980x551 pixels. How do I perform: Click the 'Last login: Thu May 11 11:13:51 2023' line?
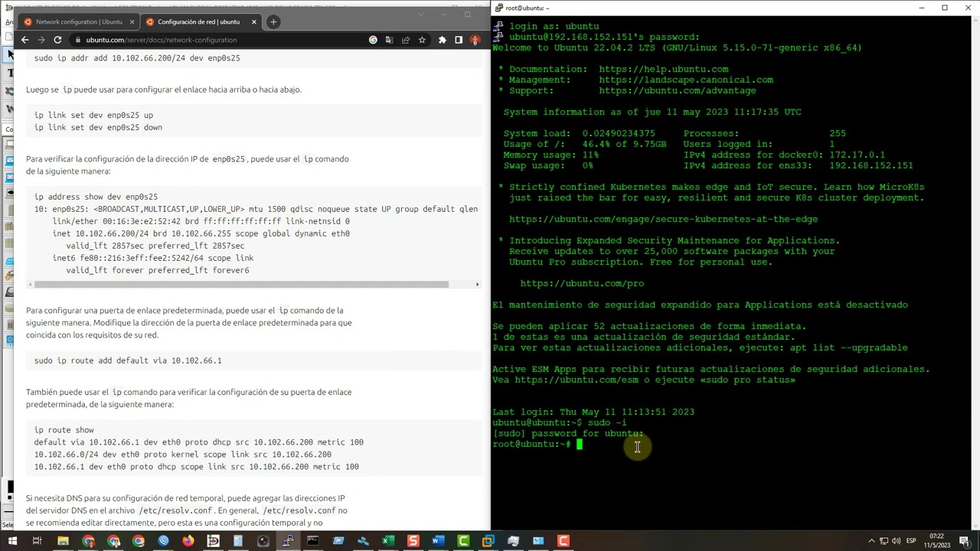click(x=593, y=412)
